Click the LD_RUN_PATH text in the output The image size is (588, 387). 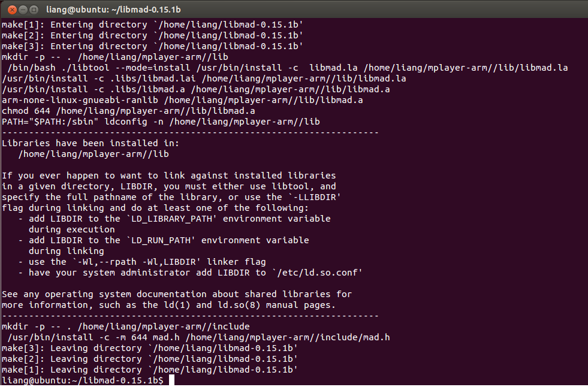point(161,240)
